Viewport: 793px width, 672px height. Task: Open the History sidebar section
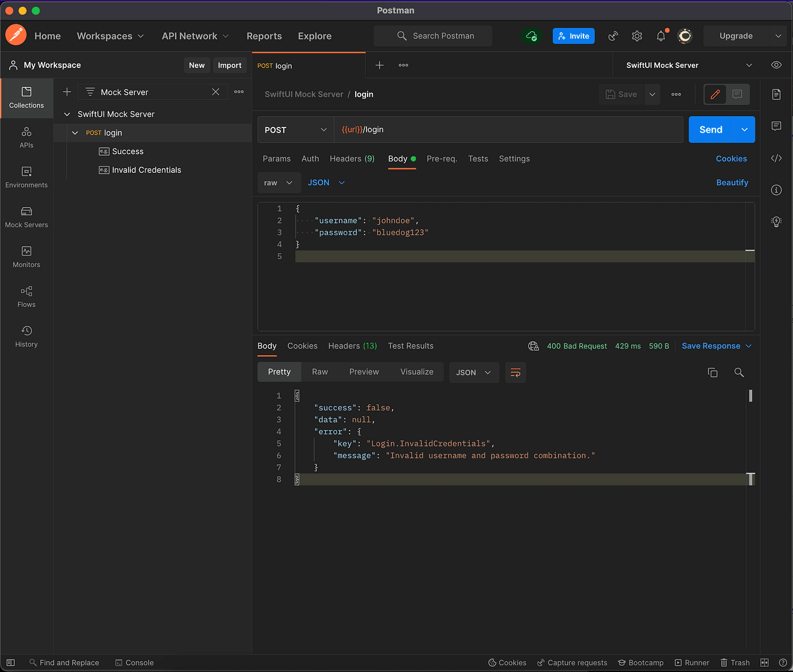27,336
